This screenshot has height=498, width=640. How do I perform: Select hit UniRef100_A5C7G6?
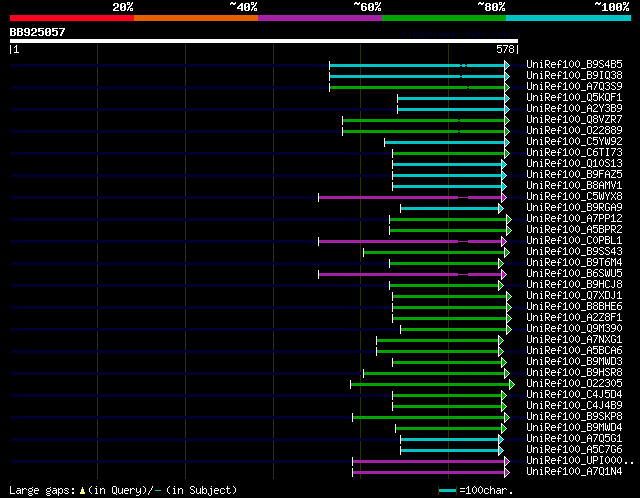click(574, 450)
